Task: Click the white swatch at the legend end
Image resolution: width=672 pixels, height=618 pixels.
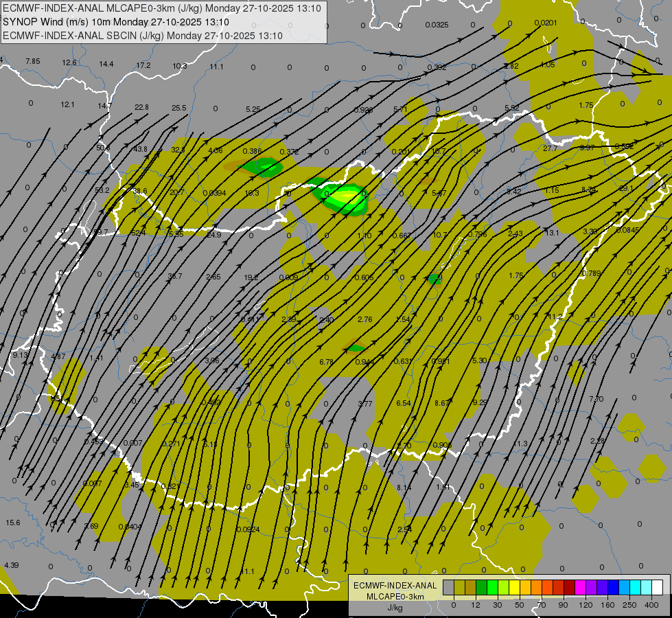Action: [657, 588]
